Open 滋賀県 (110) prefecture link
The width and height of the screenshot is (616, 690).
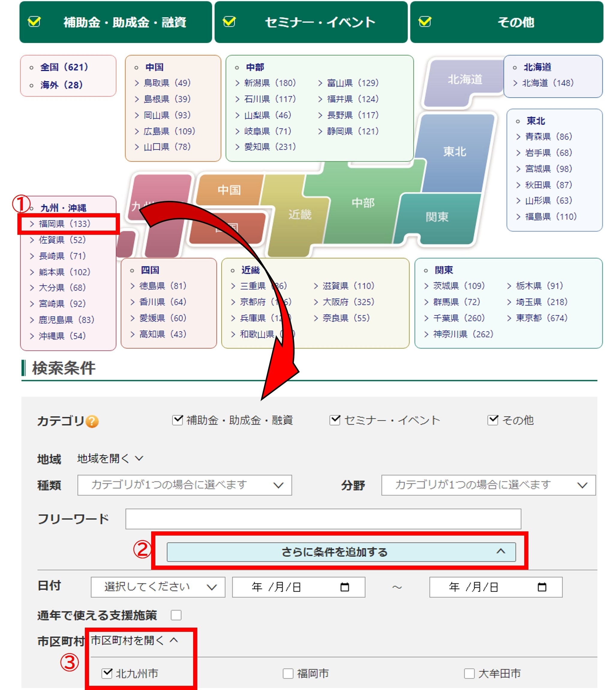click(x=348, y=286)
